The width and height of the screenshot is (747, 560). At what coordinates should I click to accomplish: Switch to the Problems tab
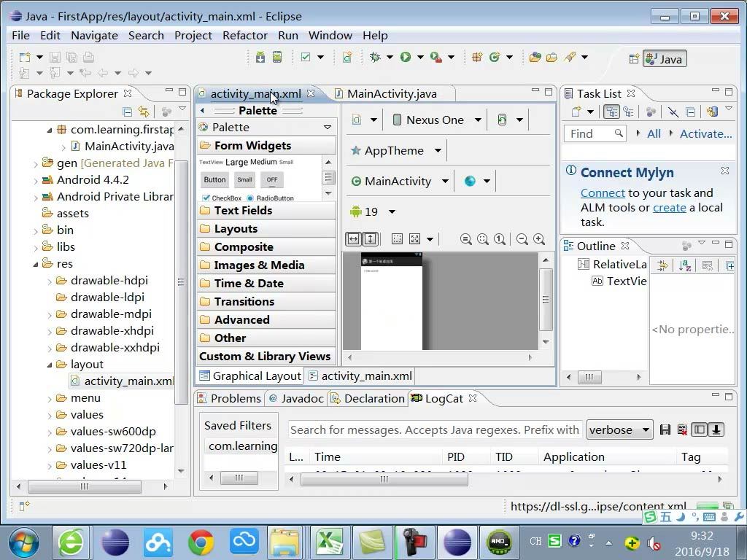[229, 399]
